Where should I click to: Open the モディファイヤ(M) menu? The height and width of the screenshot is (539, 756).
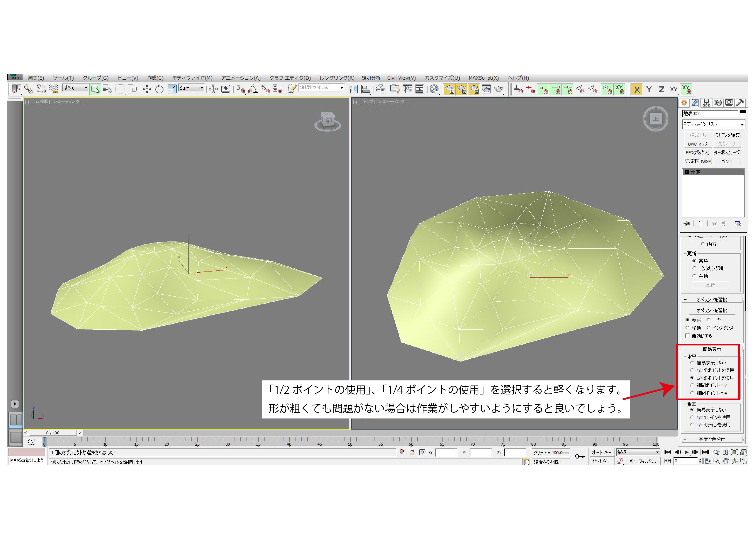(192, 78)
